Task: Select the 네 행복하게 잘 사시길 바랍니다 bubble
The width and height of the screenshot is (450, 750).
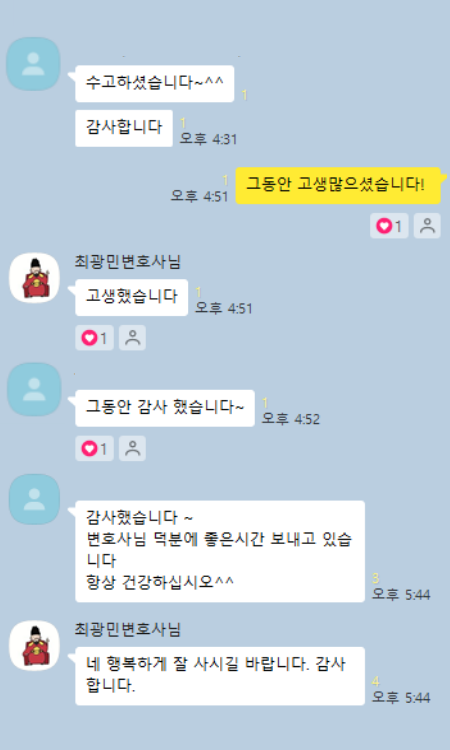Action: click(220, 676)
